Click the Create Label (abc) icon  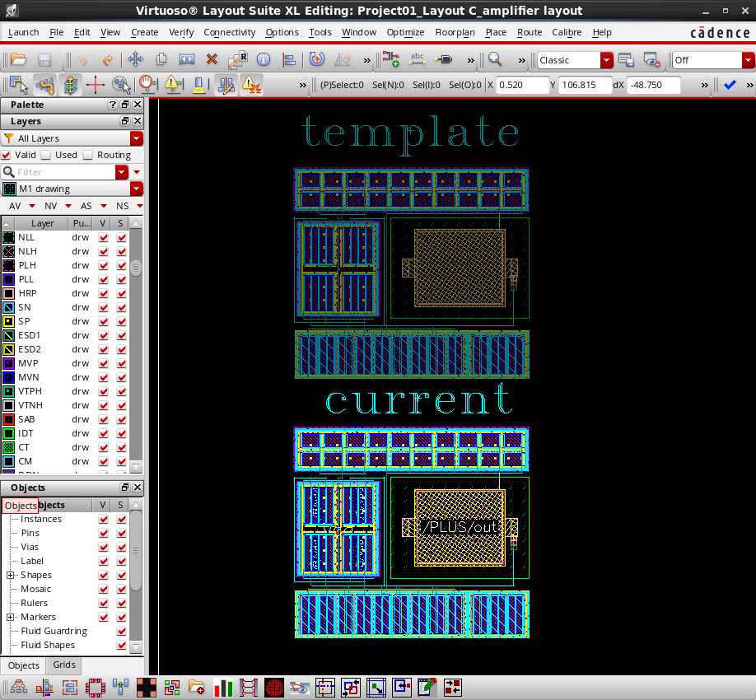coord(418,60)
